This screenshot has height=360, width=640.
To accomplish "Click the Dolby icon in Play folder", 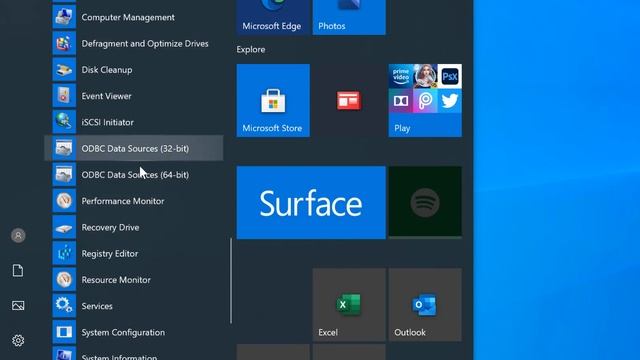I will (401, 101).
